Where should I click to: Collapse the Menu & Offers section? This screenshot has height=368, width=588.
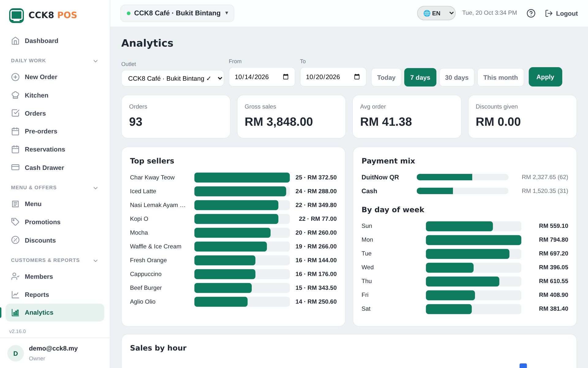(x=96, y=188)
